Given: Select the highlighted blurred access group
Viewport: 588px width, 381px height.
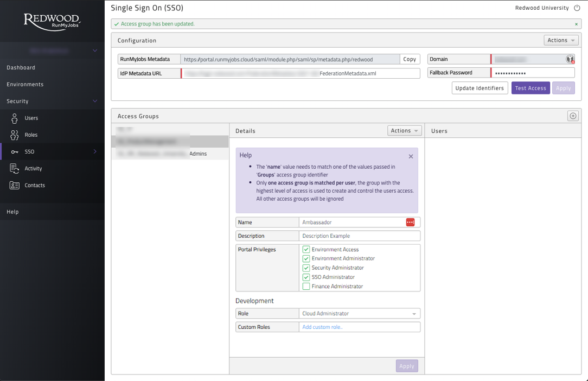Looking at the screenshot, I should point(170,142).
